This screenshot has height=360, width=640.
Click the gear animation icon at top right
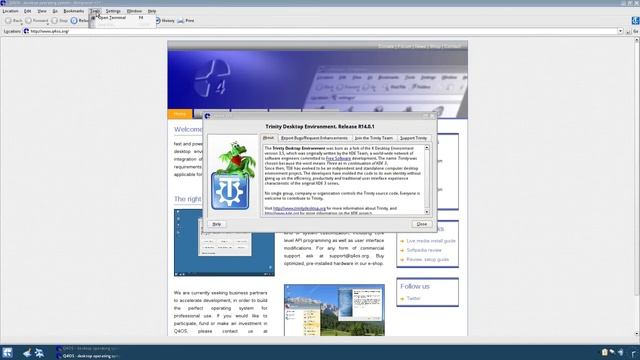636,20
